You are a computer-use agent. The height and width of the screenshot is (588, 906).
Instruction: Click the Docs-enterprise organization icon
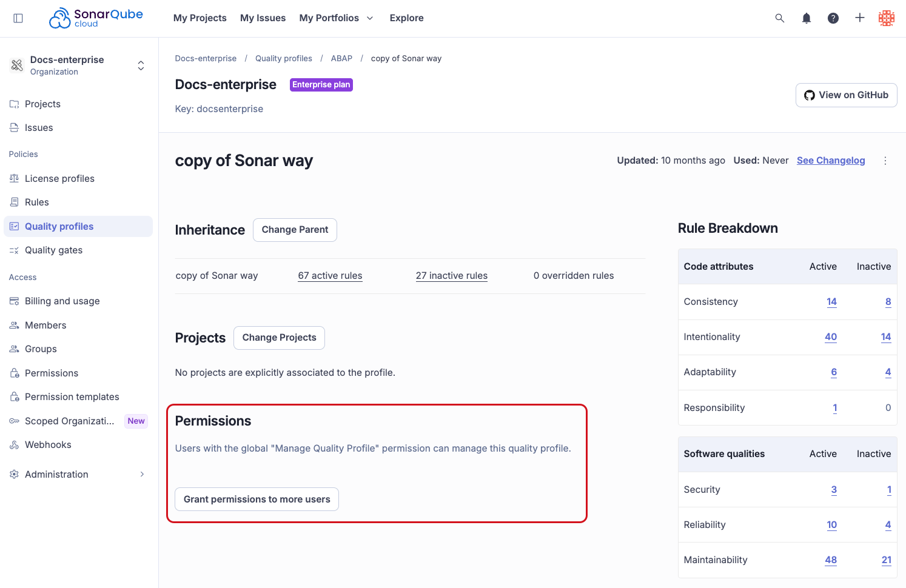click(17, 65)
